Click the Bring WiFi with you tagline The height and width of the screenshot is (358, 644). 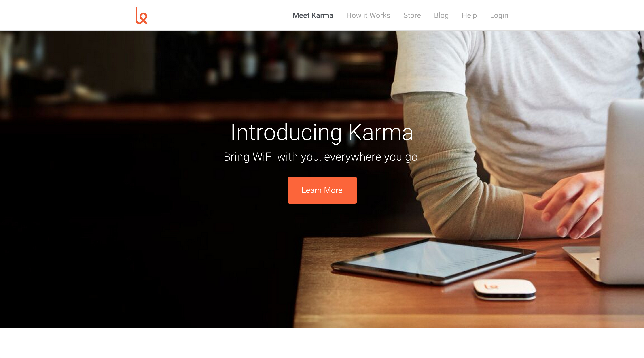point(322,157)
